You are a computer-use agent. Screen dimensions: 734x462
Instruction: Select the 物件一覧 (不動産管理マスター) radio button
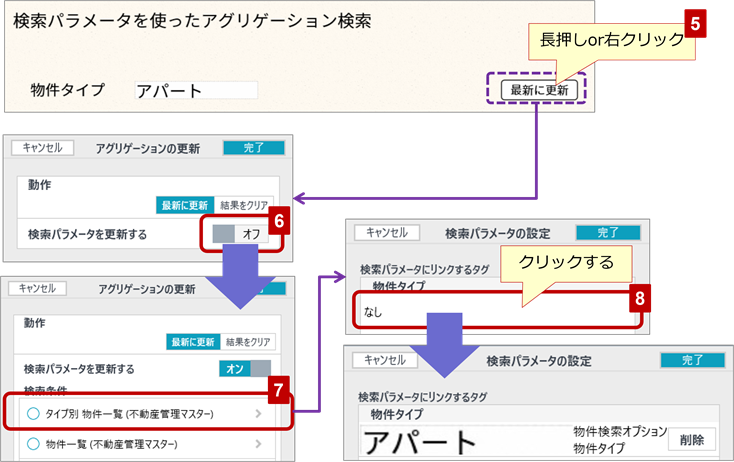click(33, 444)
